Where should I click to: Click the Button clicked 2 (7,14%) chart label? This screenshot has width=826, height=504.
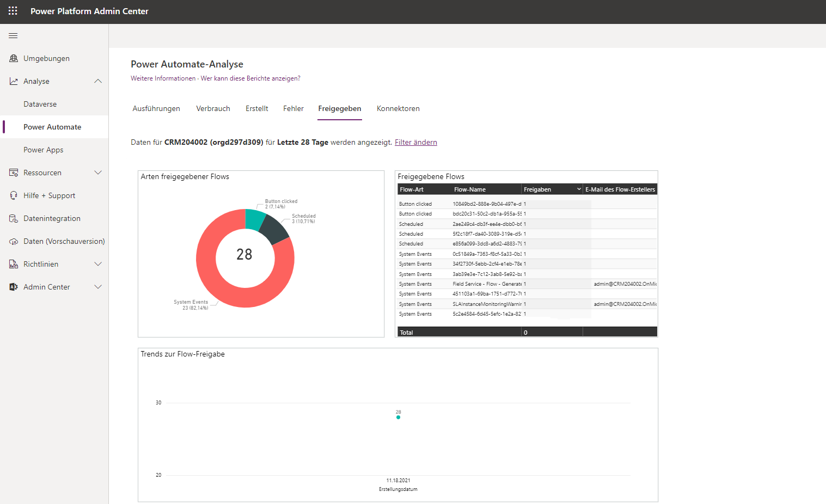(x=281, y=204)
